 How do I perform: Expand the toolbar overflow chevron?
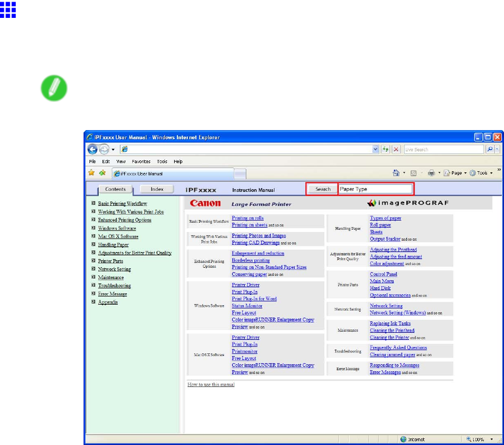click(x=499, y=170)
